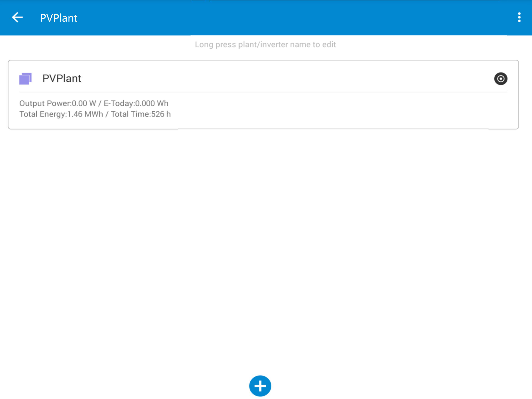The height and width of the screenshot is (399, 532).
Task: Add a new plant with plus button
Action: pos(260,386)
